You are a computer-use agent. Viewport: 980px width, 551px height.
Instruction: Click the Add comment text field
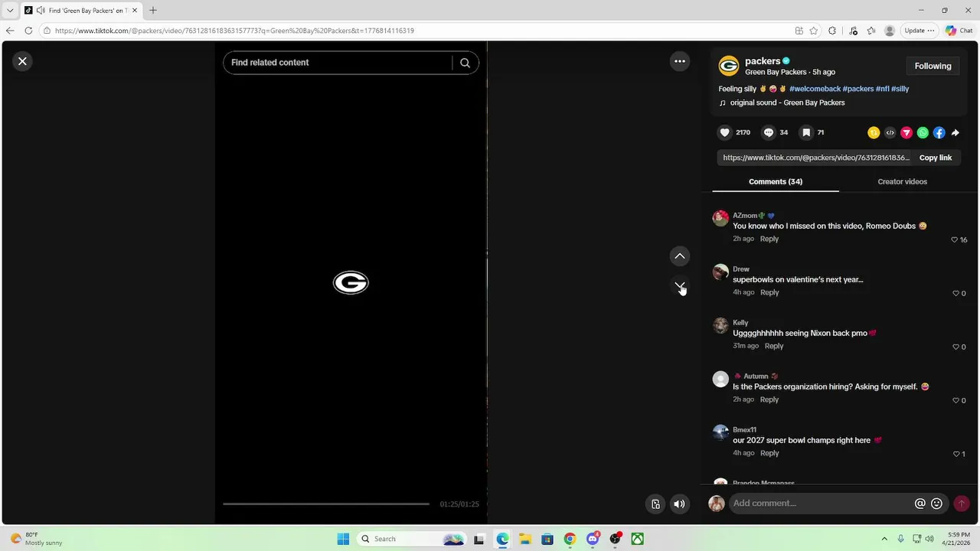(819, 504)
